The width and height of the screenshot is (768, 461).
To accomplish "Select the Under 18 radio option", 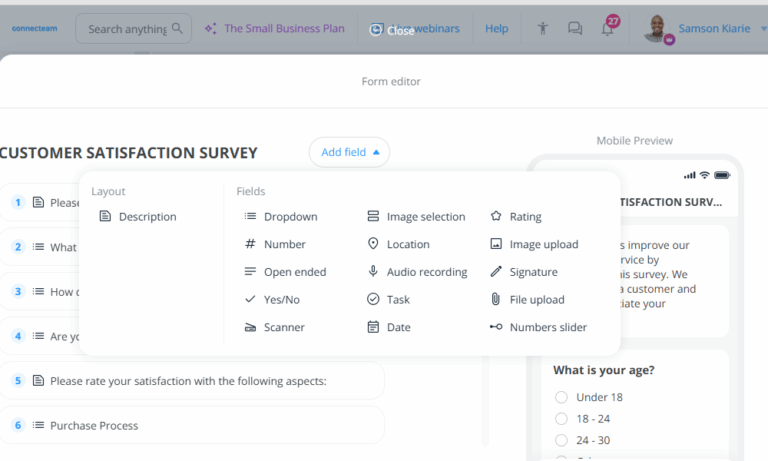I will tap(561, 397).
